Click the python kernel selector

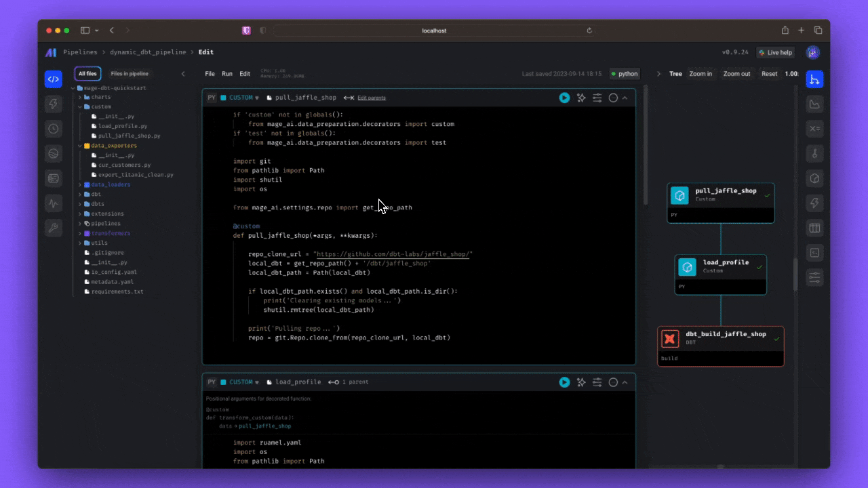[625, 74]
